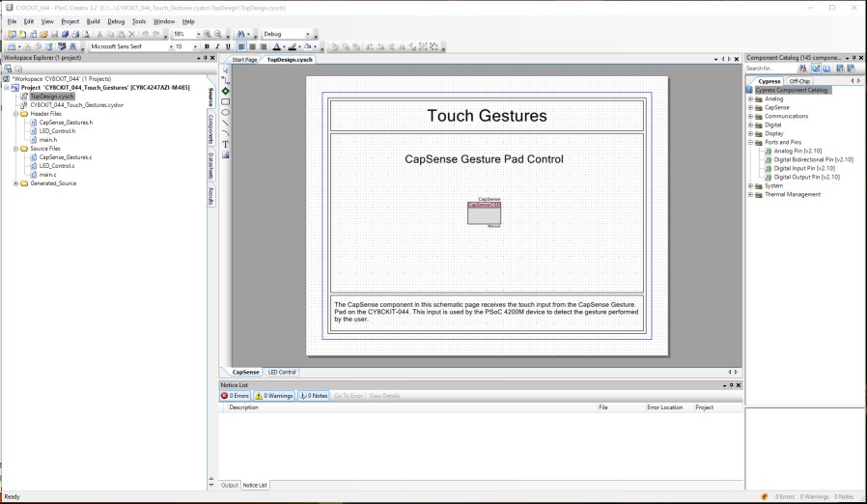Select the rectangle shape tool
This screenshot has width=867, height=504.
tap(226, 101)
